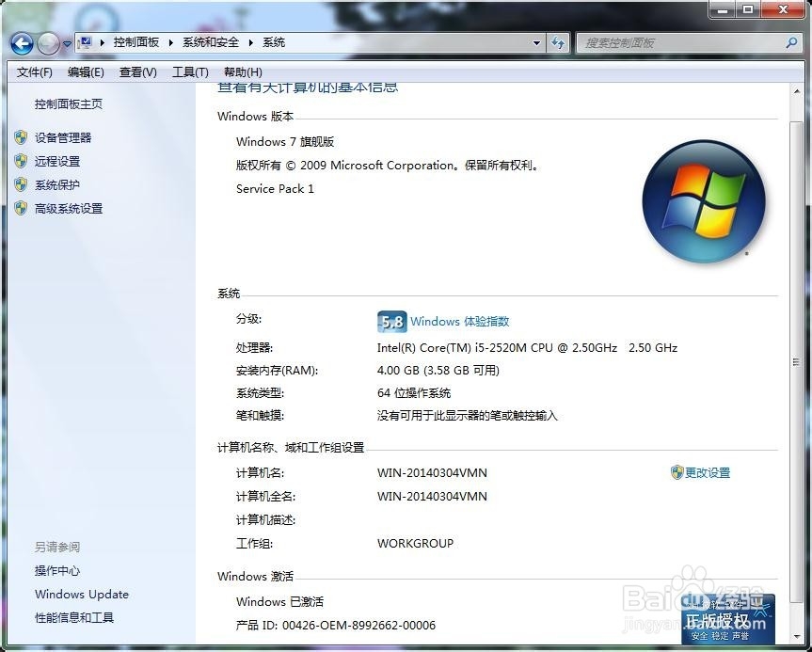Open 远程设置 link

[57, 161]
